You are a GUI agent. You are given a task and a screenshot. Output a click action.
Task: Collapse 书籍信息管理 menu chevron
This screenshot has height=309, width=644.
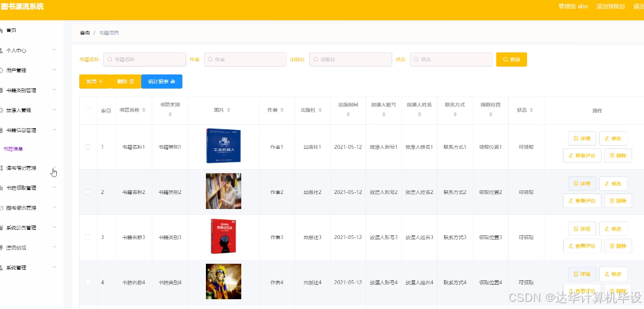tap(54, 129)
